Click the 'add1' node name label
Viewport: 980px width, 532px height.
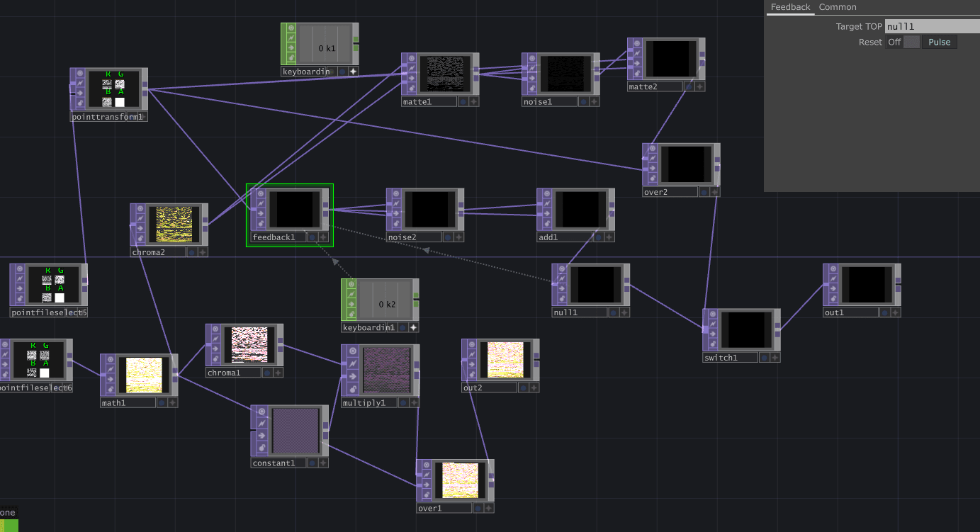tap(565, 237)
